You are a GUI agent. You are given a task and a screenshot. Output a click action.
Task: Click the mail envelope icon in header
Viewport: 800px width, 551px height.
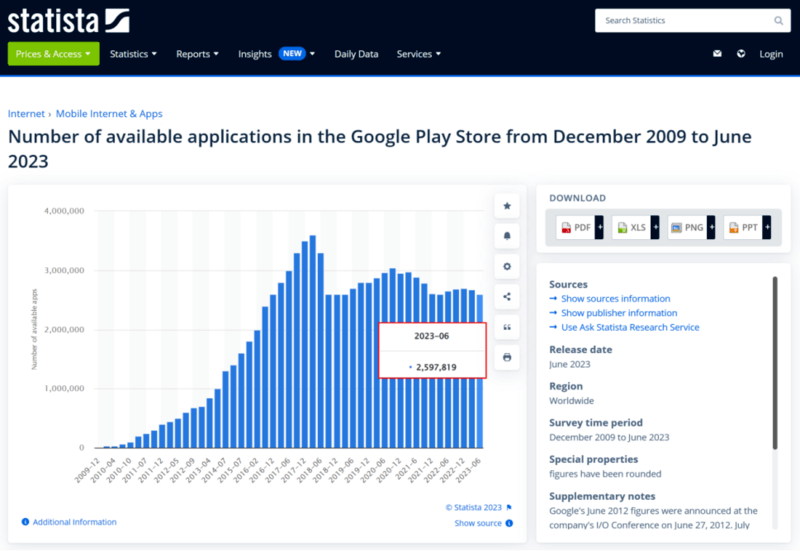[x=717, y=54]
